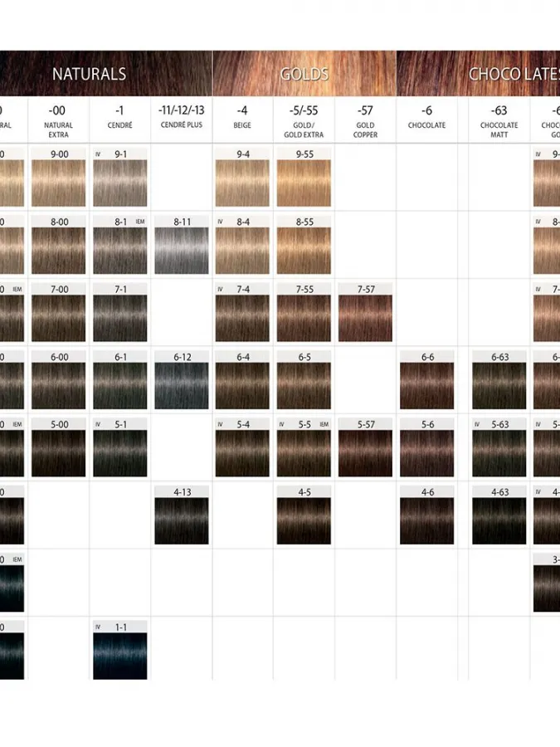This screenshot has width=560, height=747.
Task: Select the 6-63 chocolate matt swatch
Action: [499, 380]
